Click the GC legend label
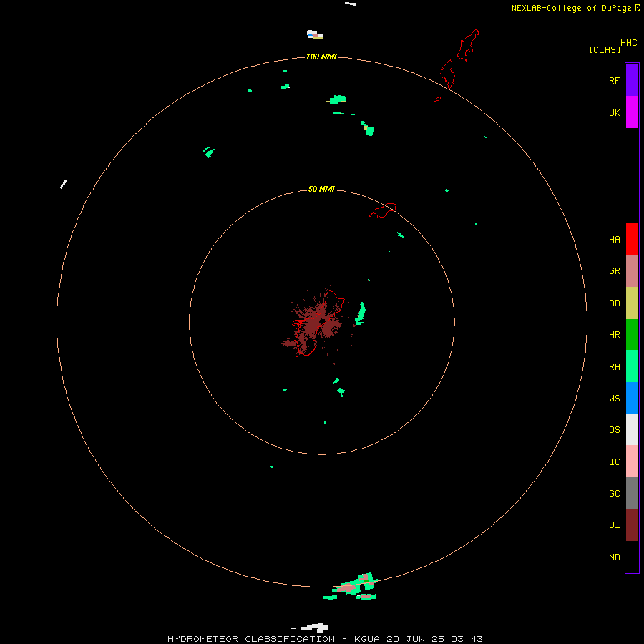 point(614,493)
